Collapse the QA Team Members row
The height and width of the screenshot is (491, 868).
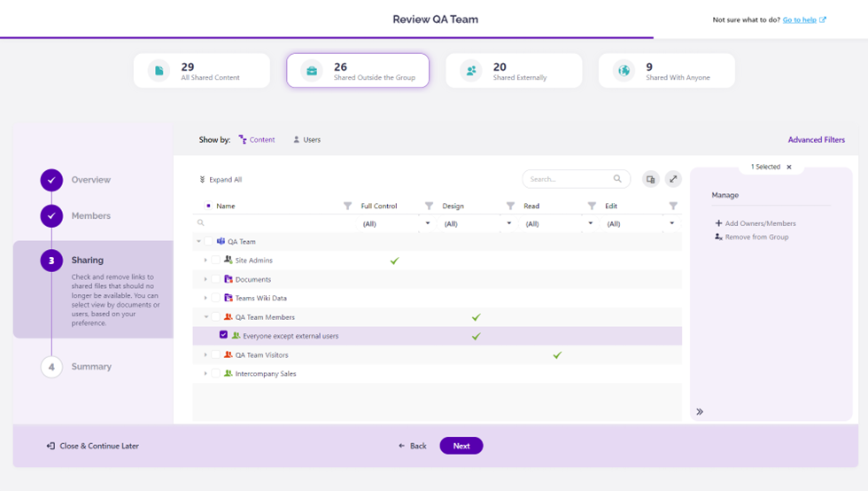205,317
